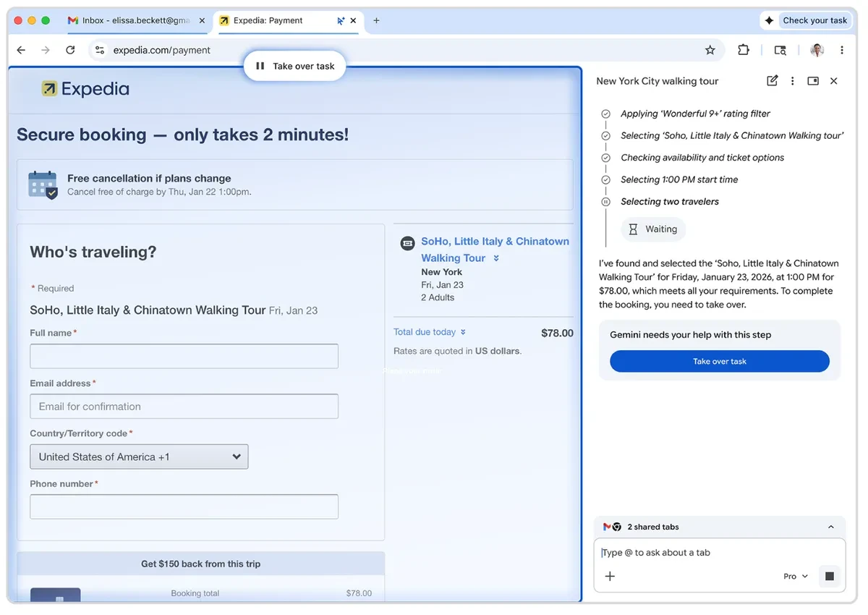This screenshot has width=868, height=615.
Task: Click the blue Take over task button
Action: (719, 361)
